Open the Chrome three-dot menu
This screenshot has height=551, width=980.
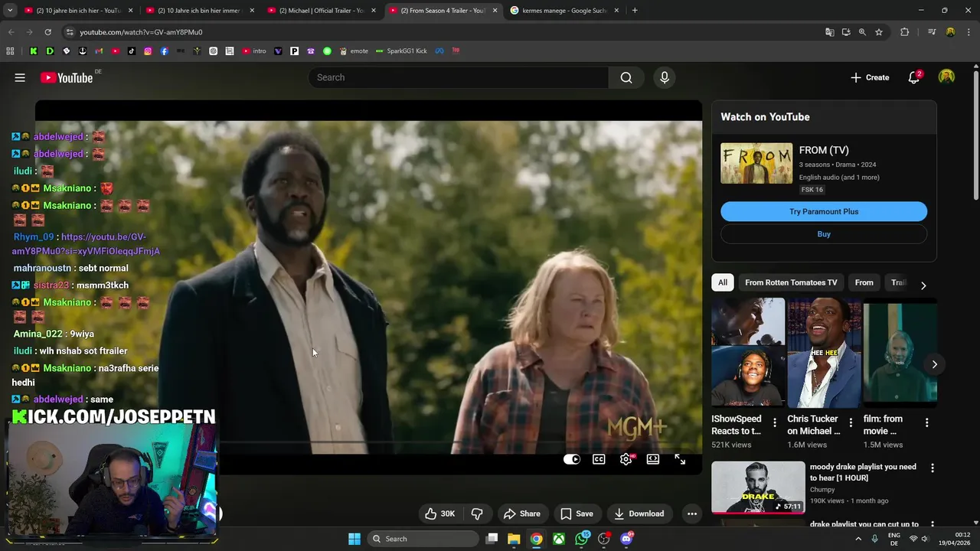(x=968, y=32)
